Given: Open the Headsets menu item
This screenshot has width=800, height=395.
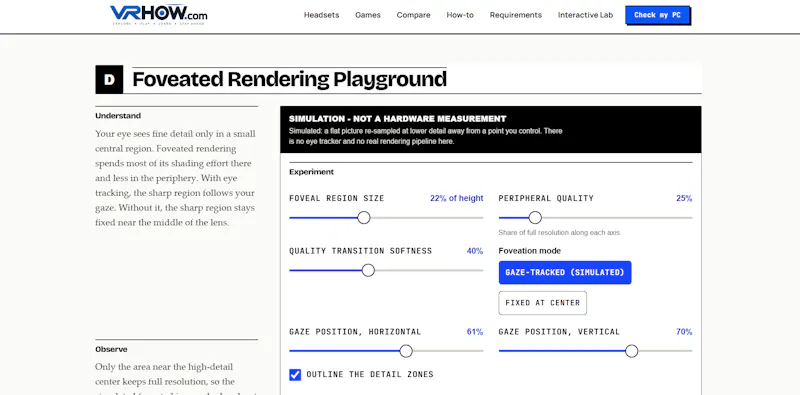Looking at the screenshot, I should 321,15.
